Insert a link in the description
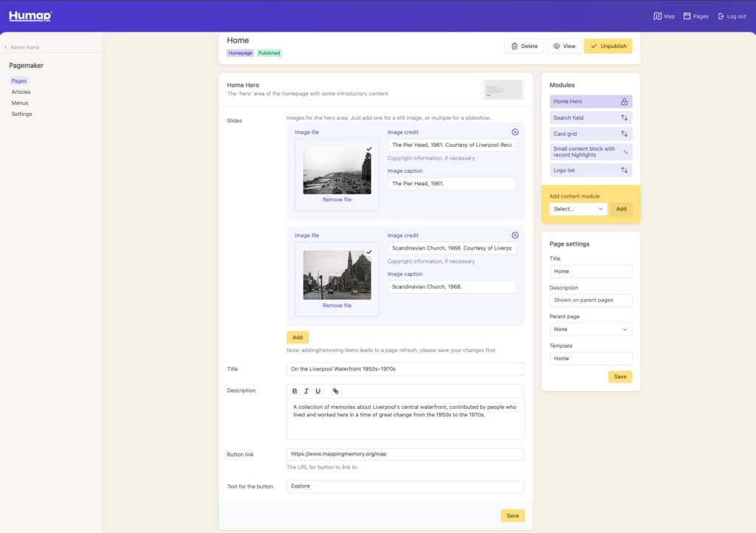 [x=336, y=391]
